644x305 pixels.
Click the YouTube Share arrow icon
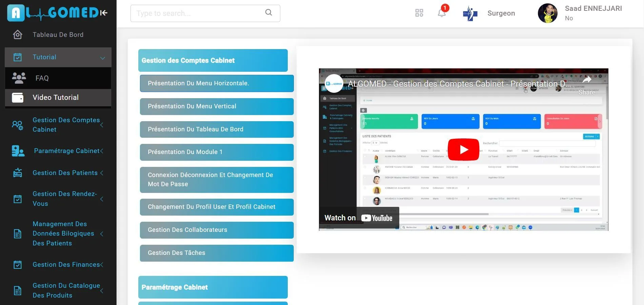point(587,80)
